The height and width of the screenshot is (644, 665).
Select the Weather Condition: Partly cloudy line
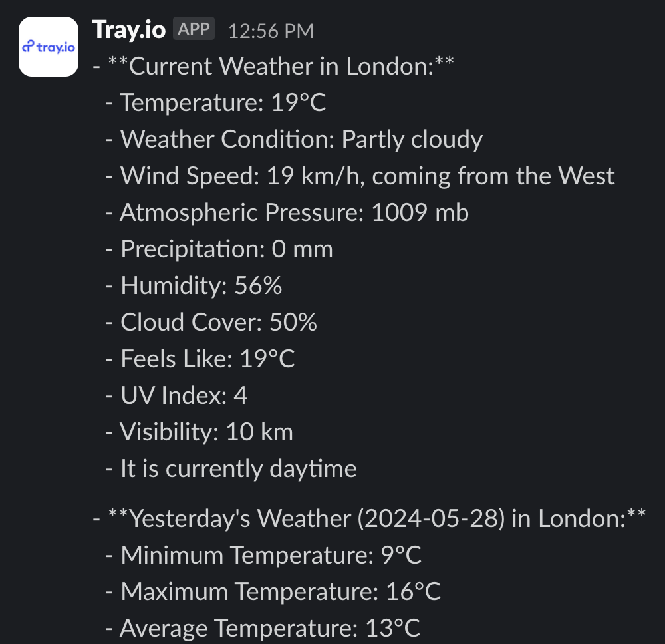[294, 140]
